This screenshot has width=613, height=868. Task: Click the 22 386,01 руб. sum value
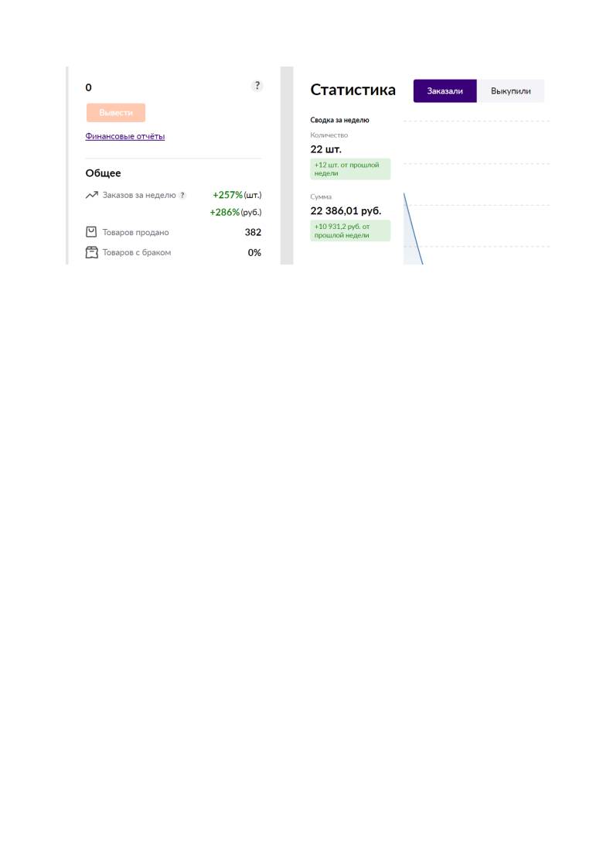point(346,211)
